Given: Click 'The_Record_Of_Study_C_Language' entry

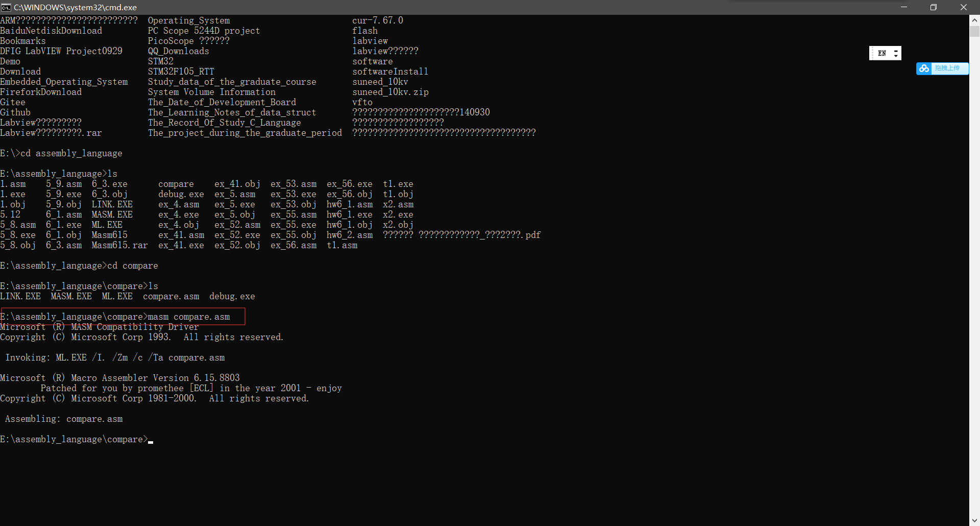Looking at the screenshot, I should (x=225, y=123).
